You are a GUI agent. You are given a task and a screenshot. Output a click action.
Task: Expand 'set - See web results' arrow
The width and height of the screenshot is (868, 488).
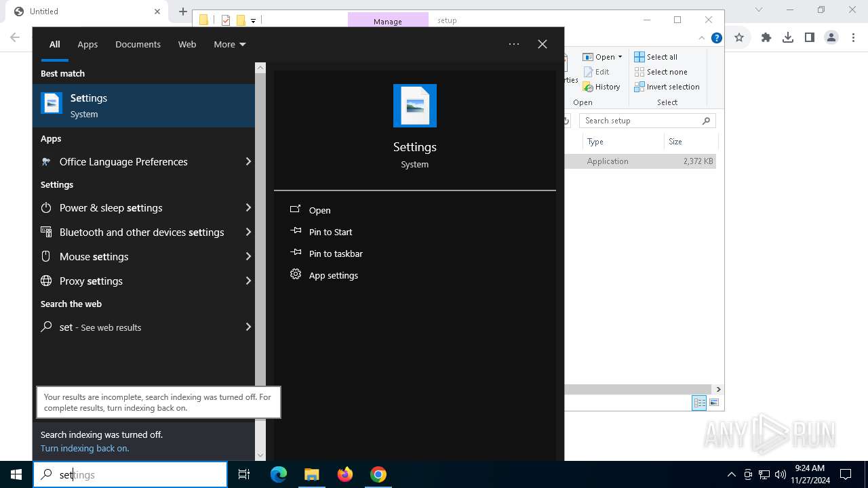pyautogui.click(x=248, y=327)
